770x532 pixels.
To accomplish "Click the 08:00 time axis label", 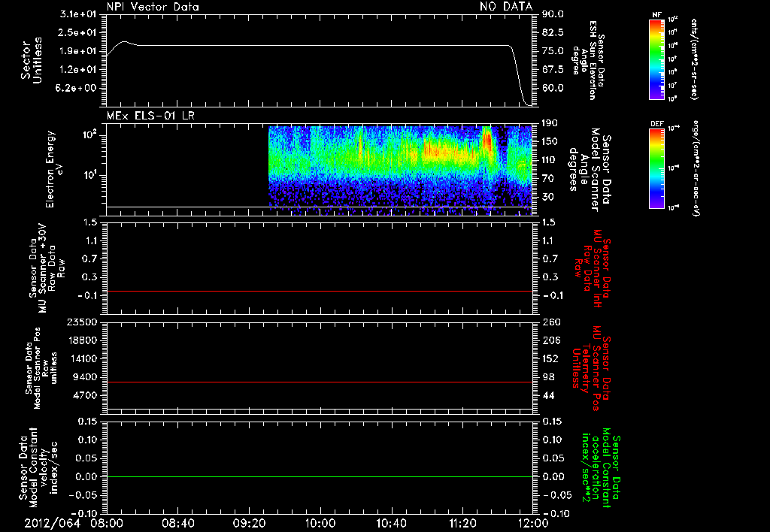I will [x=107, y=523].
